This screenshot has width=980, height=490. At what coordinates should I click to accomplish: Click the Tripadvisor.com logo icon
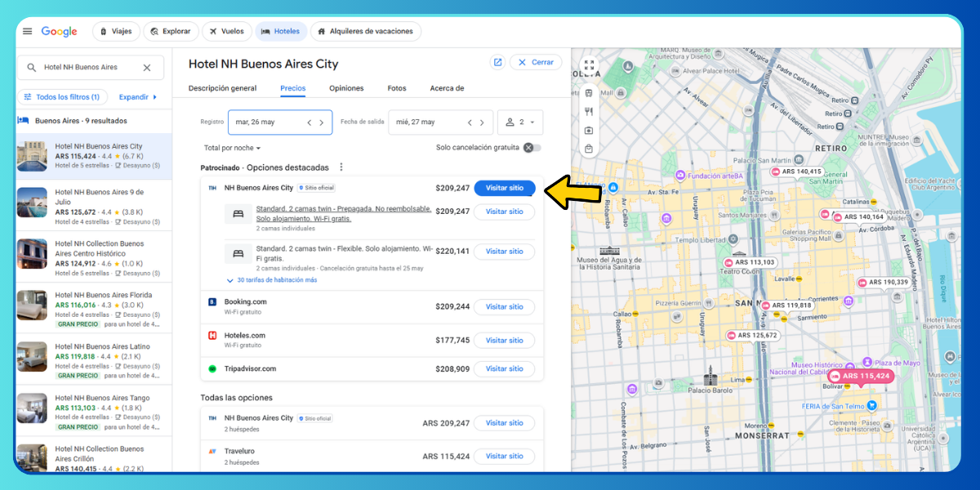(x=212, y=369)
